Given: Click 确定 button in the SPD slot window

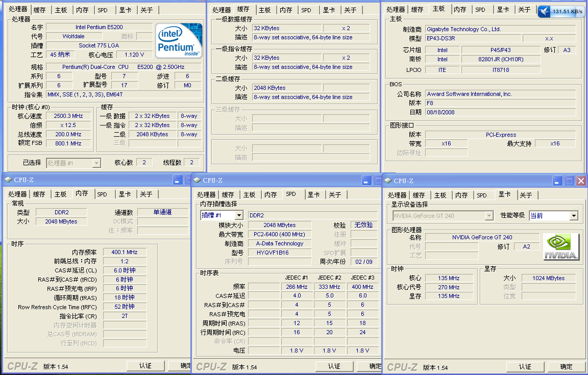Looking at the screenshot, I should tap(370, 366).
